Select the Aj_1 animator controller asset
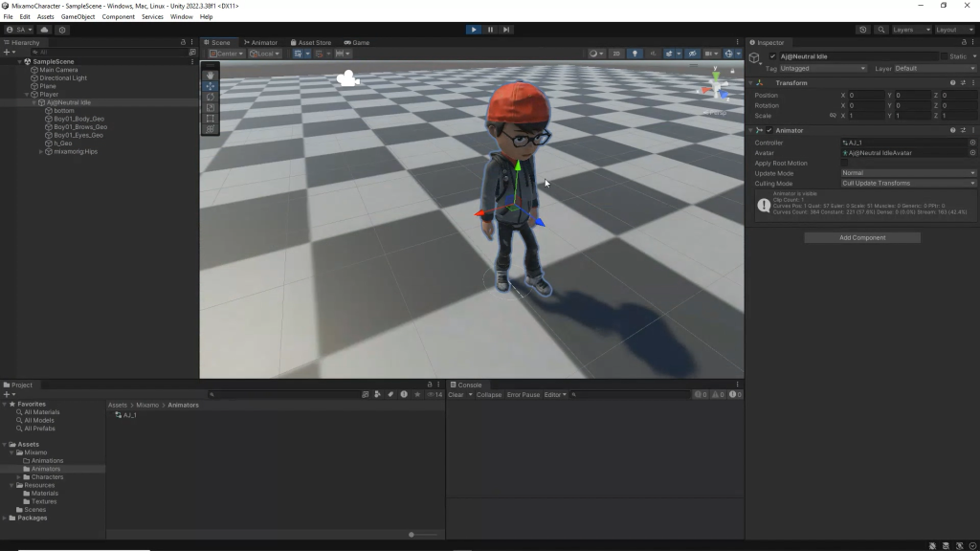Image resolution: width=980 pixels, height=551 pixels. pyautogui.click(x=129, y=415)
